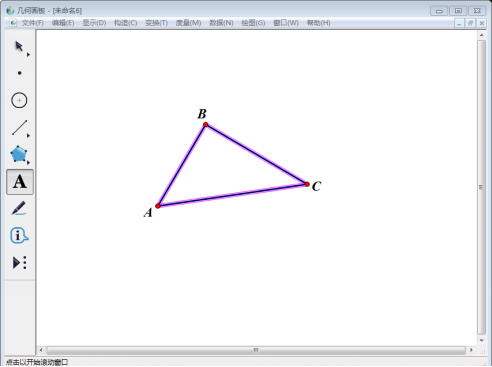
Task: Open the 数据(N) menu
Action: tap(221, 23)
